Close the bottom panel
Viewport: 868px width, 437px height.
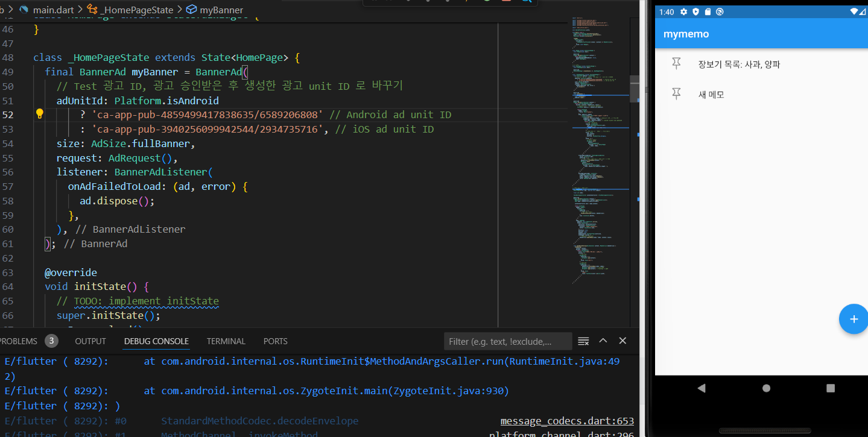click(622, 341)
